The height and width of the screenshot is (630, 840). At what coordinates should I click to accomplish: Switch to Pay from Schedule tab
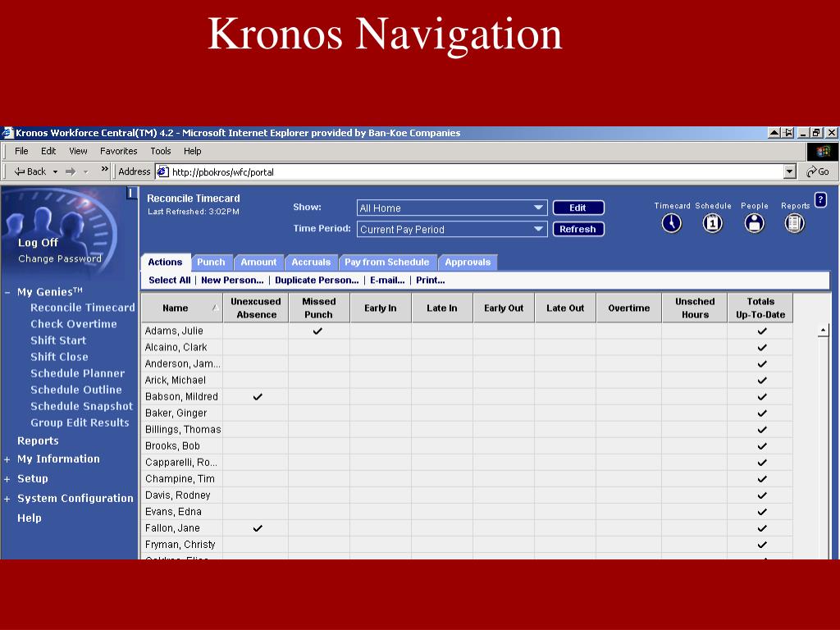387,262
